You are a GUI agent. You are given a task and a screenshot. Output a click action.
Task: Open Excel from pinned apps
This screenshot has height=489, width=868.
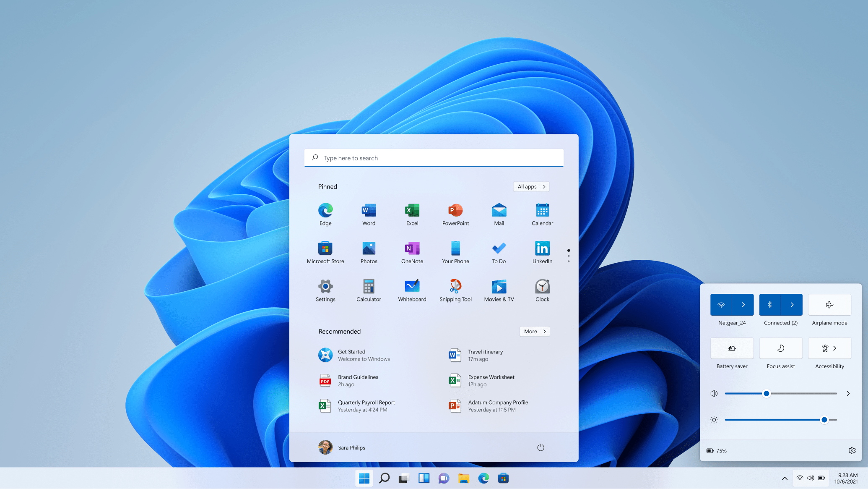(x=412, y=214)
